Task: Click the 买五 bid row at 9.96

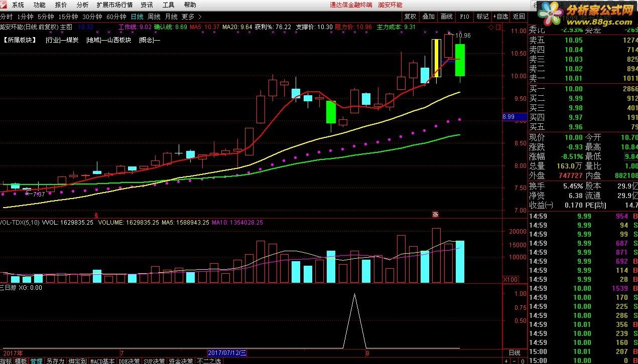Action: pos(582,127)
